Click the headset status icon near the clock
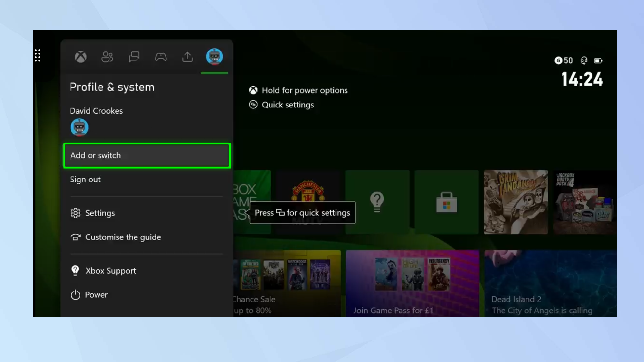 (x=584, y=60)
